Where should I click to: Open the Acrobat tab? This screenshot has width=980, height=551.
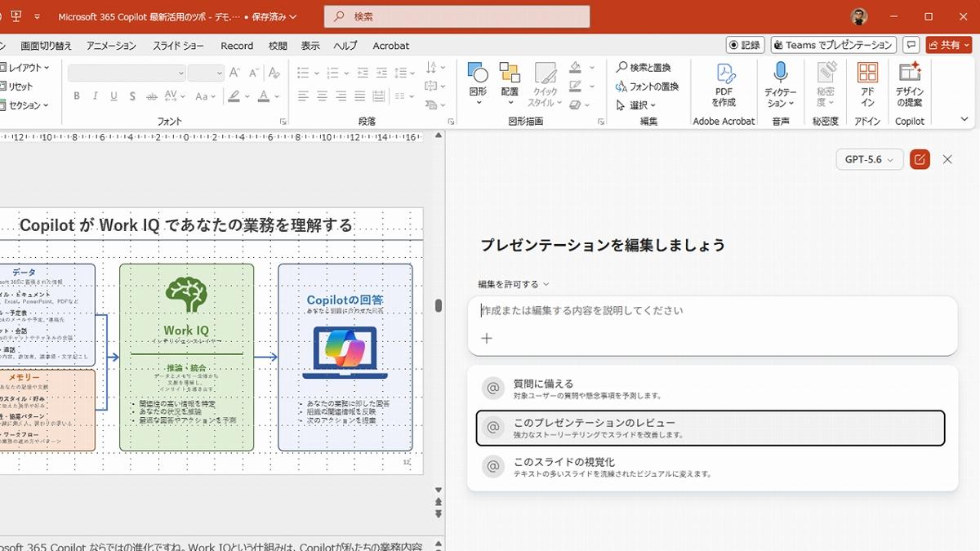(x=391, y=46)
